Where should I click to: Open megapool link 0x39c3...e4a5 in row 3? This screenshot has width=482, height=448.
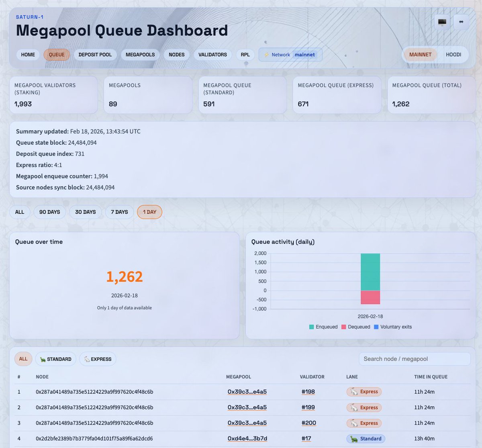[247, 423]
